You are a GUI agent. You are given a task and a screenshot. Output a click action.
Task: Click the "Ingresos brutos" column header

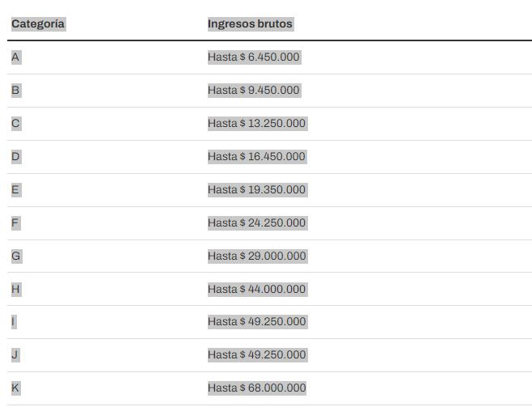(x=250, y=24)
